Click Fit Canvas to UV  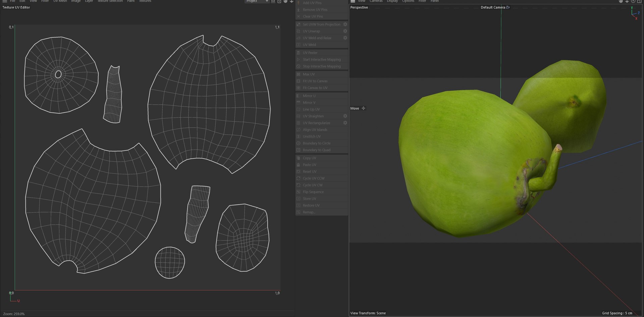coord(322,88)
